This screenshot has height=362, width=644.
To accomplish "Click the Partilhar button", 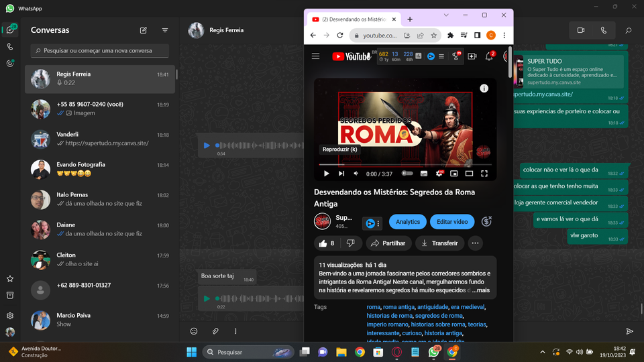I will point(388,243).
